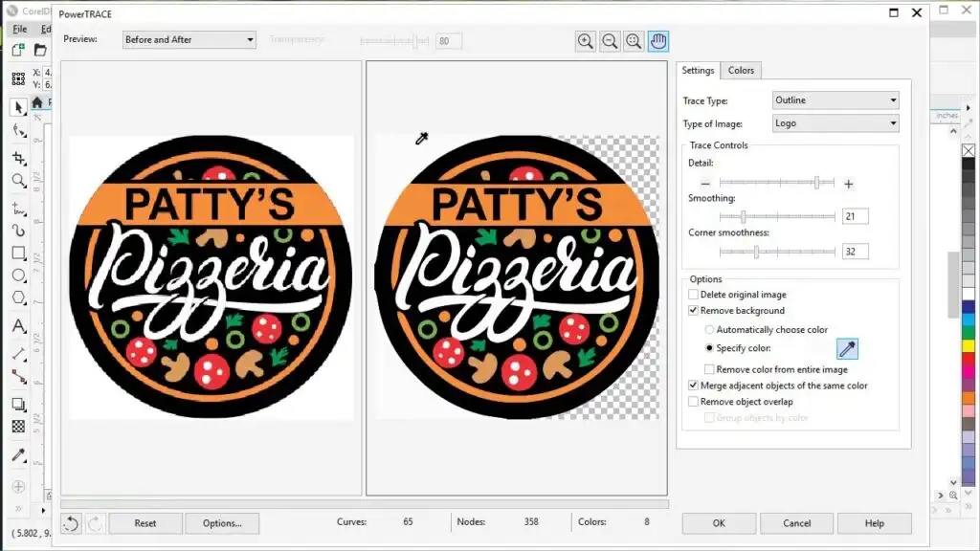Click the Reset button

tap(145, 523)
